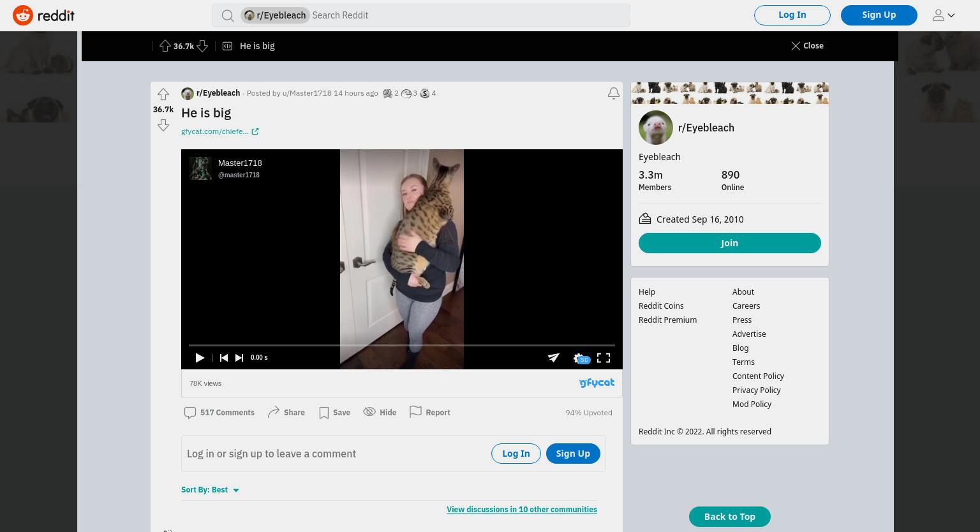
Task: Downvote using the black header bar arrow
Action: (202, 46)
